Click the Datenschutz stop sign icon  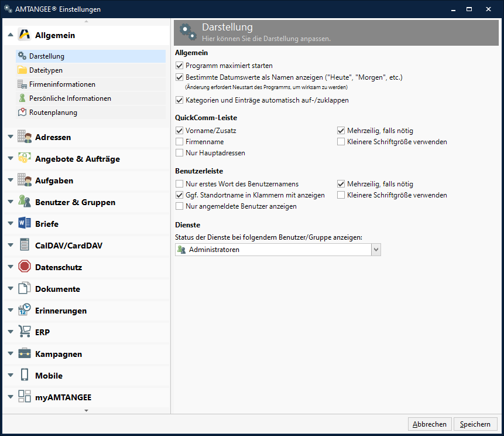click(x=25, y=267)
